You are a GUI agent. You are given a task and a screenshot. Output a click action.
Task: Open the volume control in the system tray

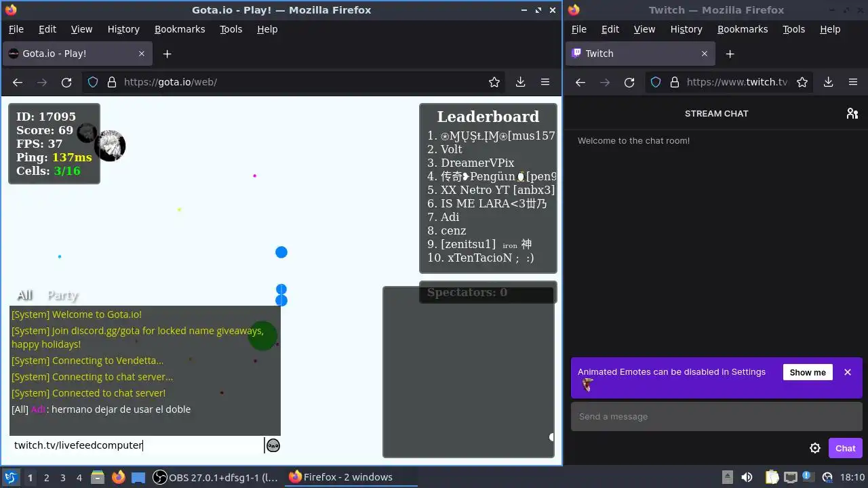coord(747,477)
